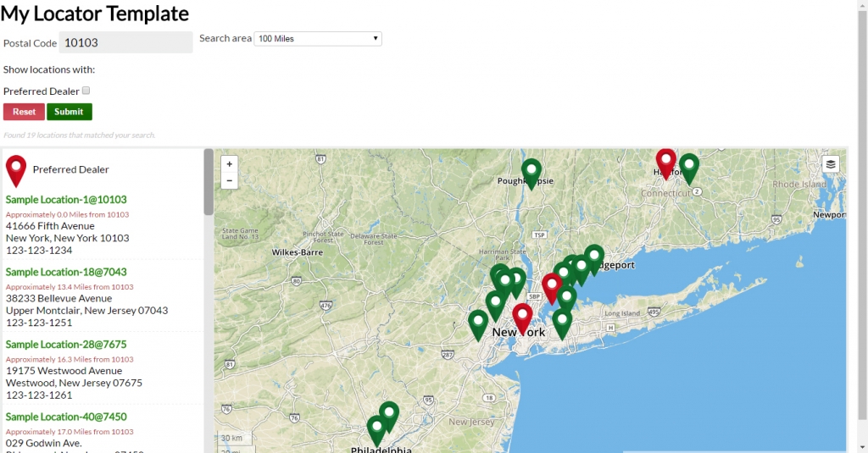The image size is (868, 453).
Task: Open Sample Location-40@7450 link
Action: (x=66, y=417)
